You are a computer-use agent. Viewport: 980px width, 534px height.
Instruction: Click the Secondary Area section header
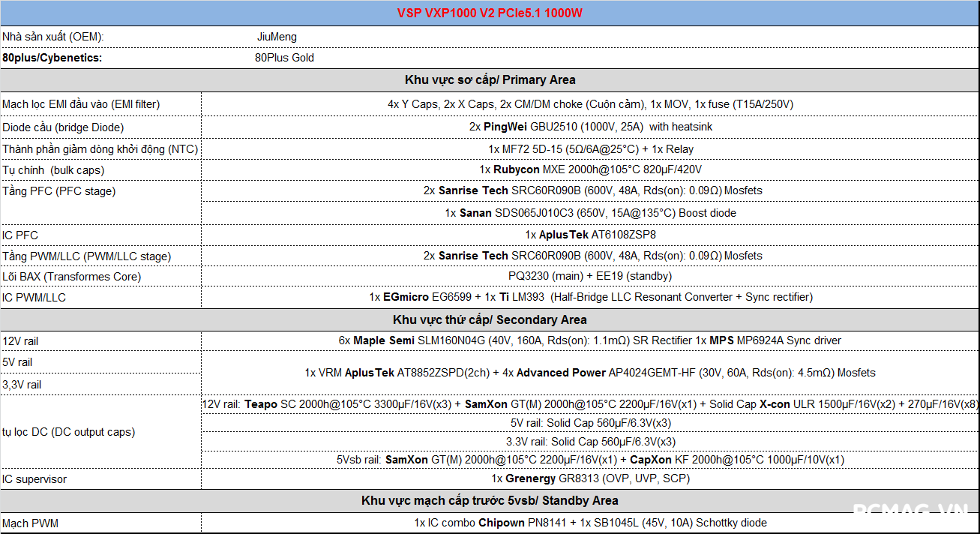click(x=490, y=319)
